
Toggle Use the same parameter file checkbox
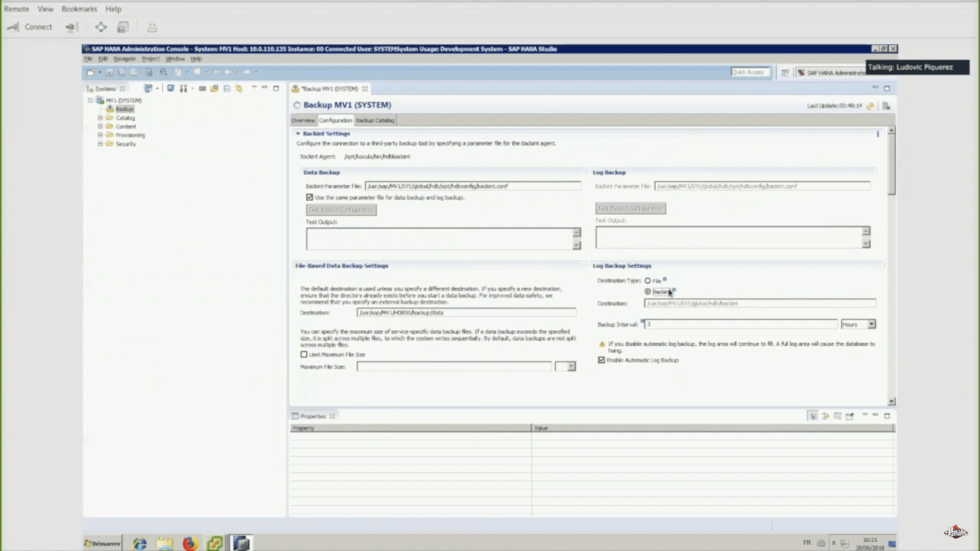click(309, 197)
